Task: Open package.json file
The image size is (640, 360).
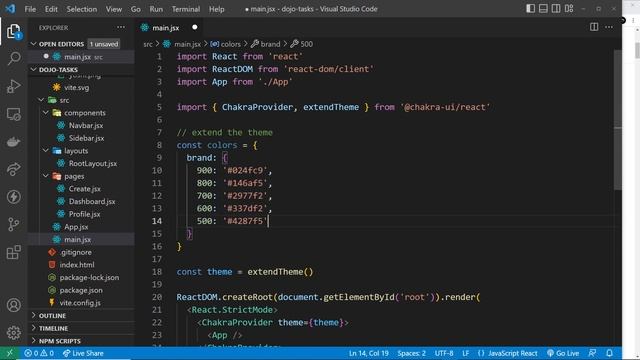Action: coord(81,290)
